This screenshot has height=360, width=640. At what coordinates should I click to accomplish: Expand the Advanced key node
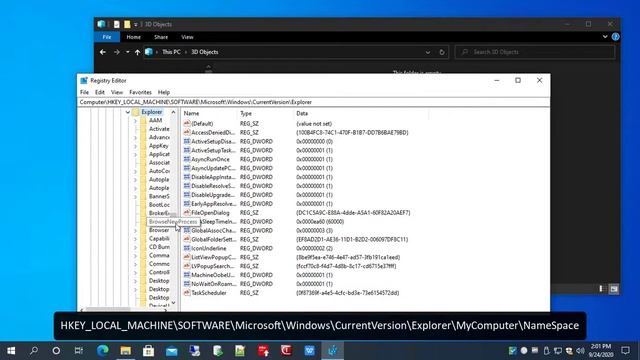(135, 138)
